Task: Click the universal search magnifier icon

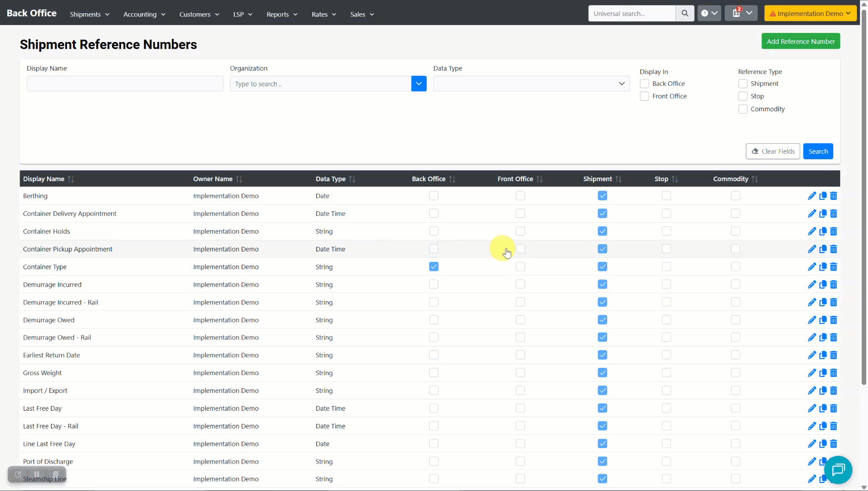Action: [x=685, y=13]
